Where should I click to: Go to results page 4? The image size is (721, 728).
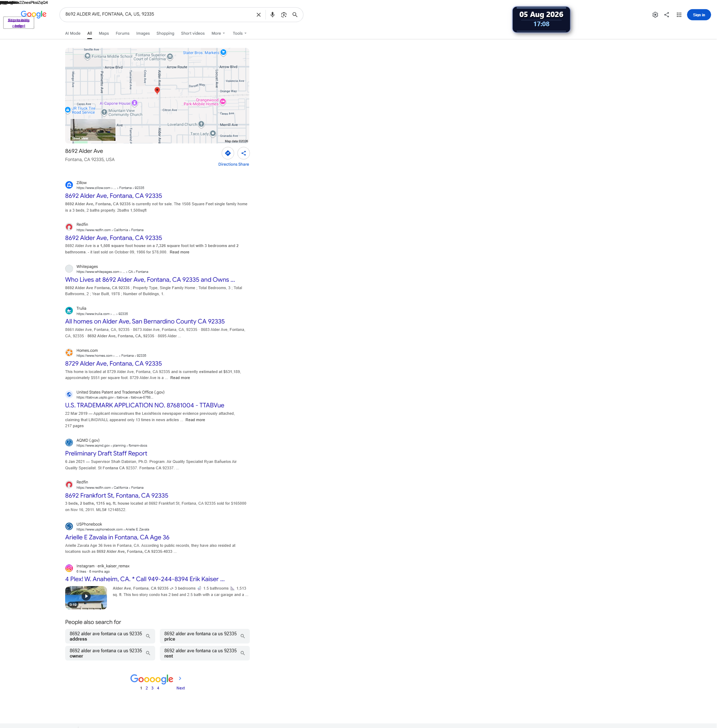[x=158, y=688]
